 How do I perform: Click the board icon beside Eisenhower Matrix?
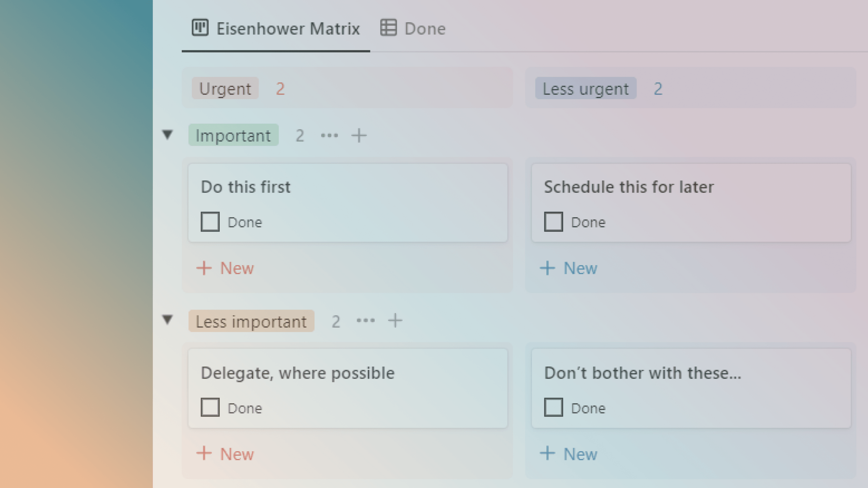200,28
